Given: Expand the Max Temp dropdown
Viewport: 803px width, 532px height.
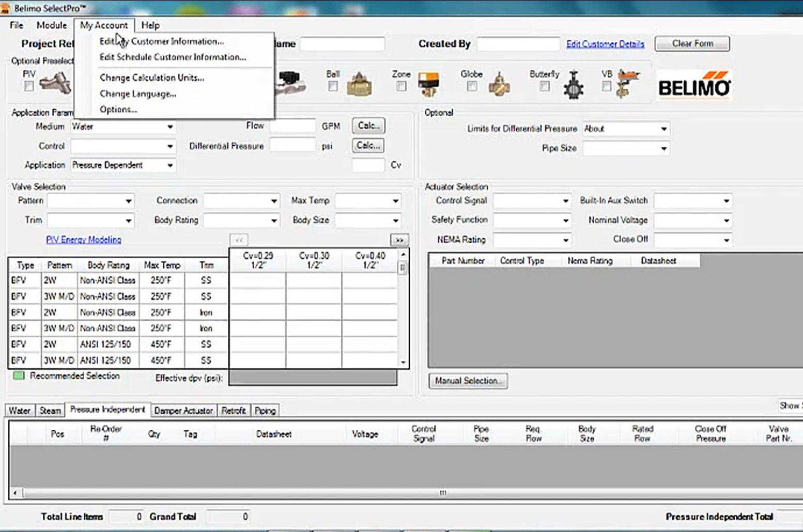Looking at the screenshot, I should tap(368, 201).
